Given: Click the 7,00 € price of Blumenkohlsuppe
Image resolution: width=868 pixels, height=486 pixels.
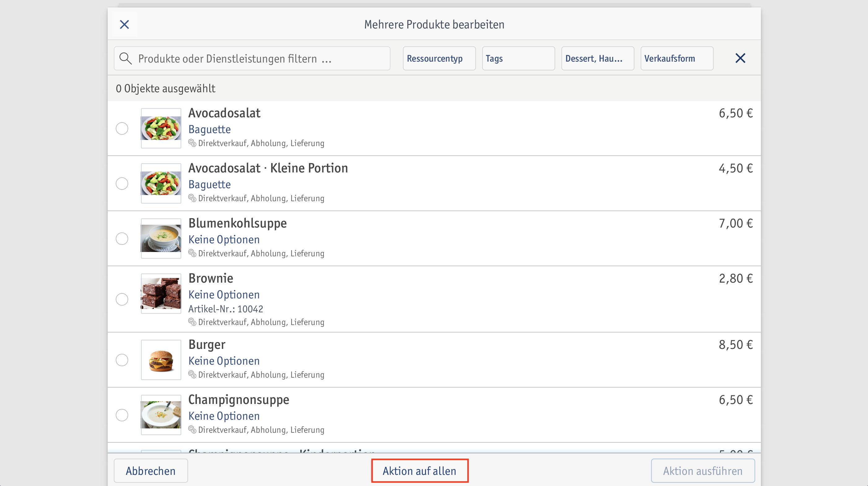Looking at the screenshot, I should 736,223.
